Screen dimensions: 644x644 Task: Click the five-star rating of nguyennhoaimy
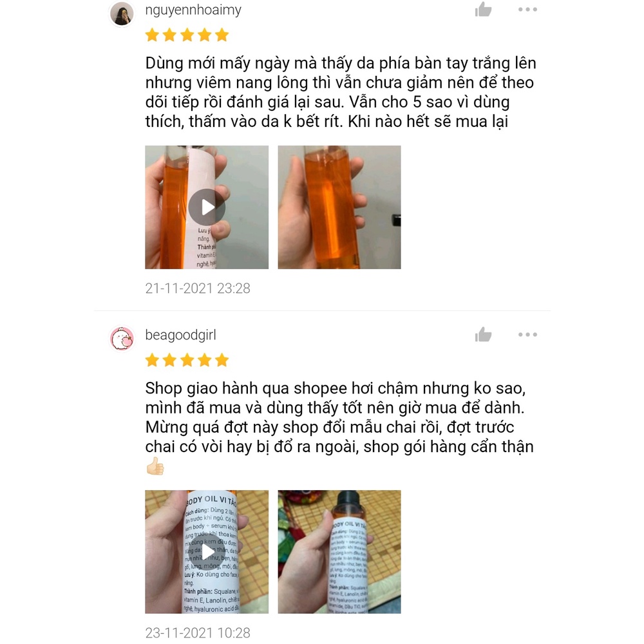pos(187,35)
